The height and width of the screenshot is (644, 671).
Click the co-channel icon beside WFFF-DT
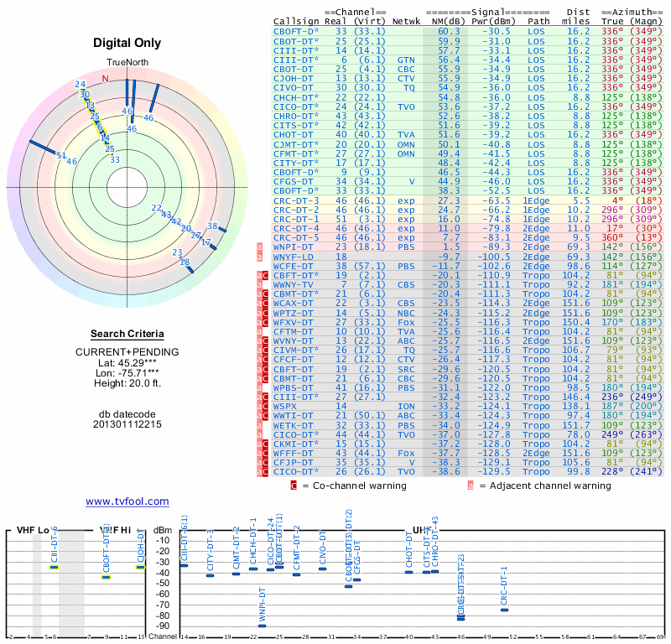point(265,453)
